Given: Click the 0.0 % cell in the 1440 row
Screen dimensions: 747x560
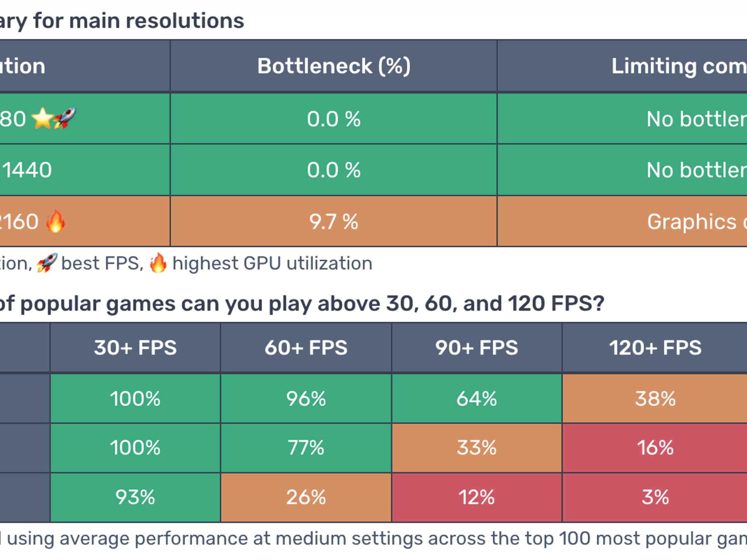Looking at the screenshot, I should coord(334,170).
